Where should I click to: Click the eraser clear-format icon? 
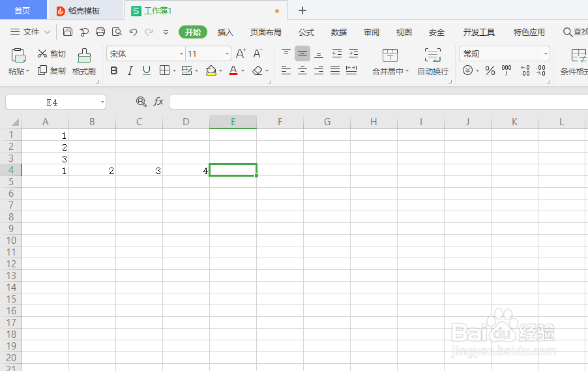pos(257,70)
